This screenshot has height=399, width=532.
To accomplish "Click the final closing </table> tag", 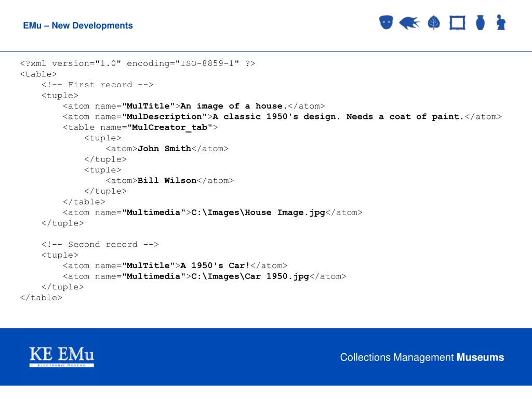I will point(41,298).
